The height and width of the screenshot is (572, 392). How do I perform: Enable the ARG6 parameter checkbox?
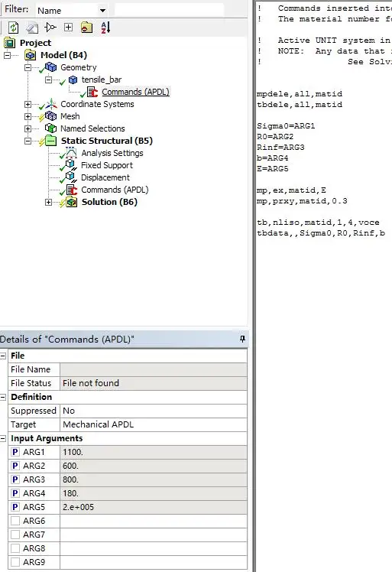point(15,521)
